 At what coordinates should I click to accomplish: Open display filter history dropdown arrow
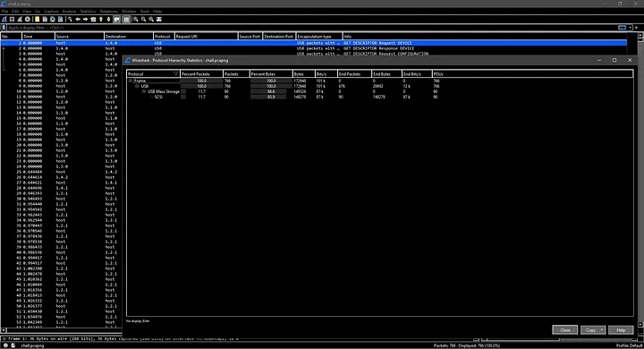pos(630,28)
